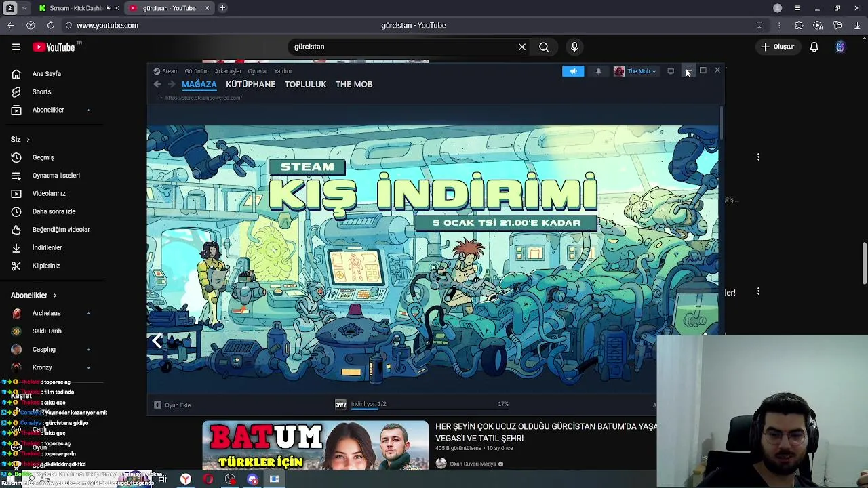Image resolution: width=868 pixels, height=488 pixels.
Task: Navigate back in the browser
Action: 11,25
